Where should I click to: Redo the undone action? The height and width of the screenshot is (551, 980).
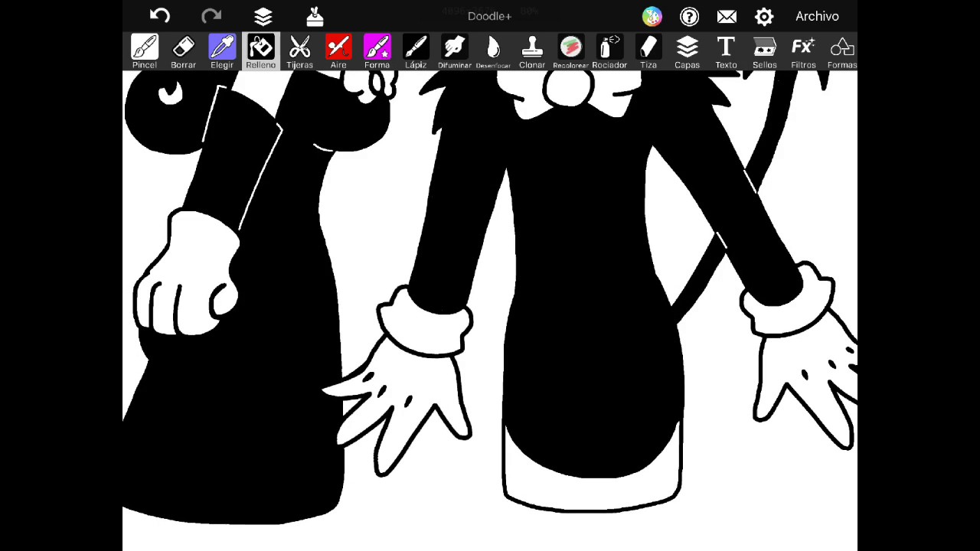211,16
